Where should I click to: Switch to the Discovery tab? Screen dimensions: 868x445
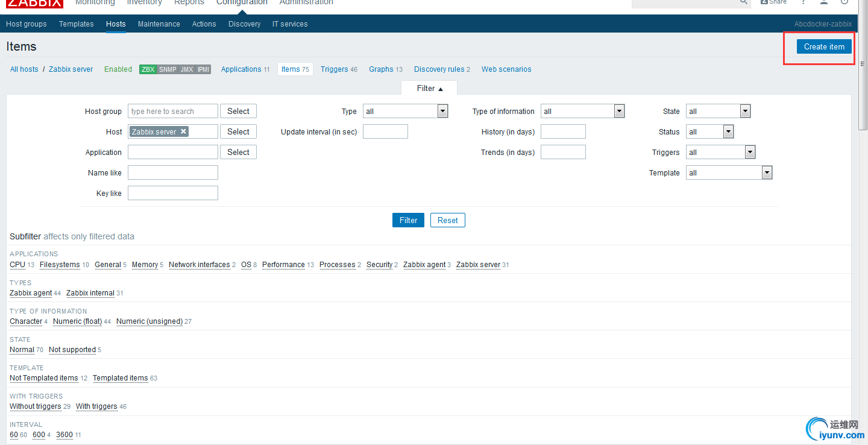(x=245, y=24)
